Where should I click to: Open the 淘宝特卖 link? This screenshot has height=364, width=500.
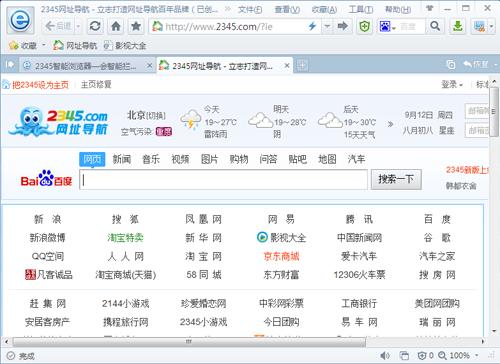[x=125, y=238]
